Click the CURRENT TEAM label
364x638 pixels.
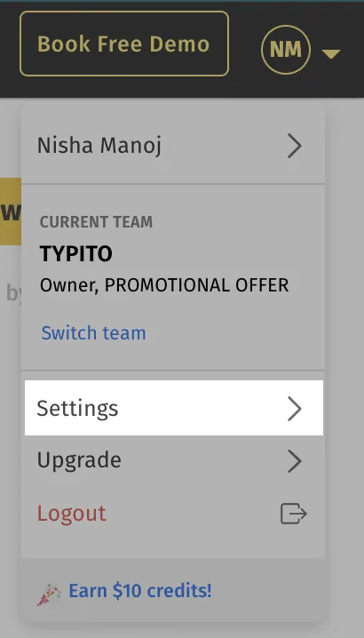tap(97, 222)
